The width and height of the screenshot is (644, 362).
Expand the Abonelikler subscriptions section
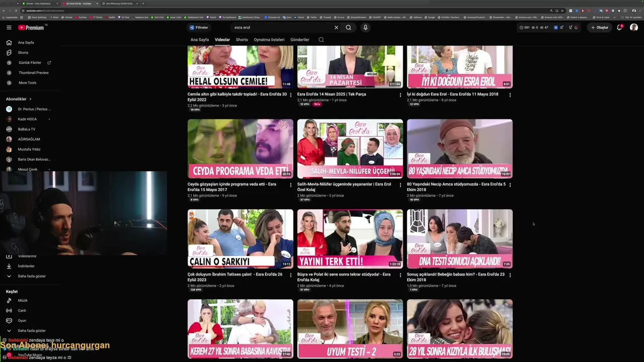point(19,99)
